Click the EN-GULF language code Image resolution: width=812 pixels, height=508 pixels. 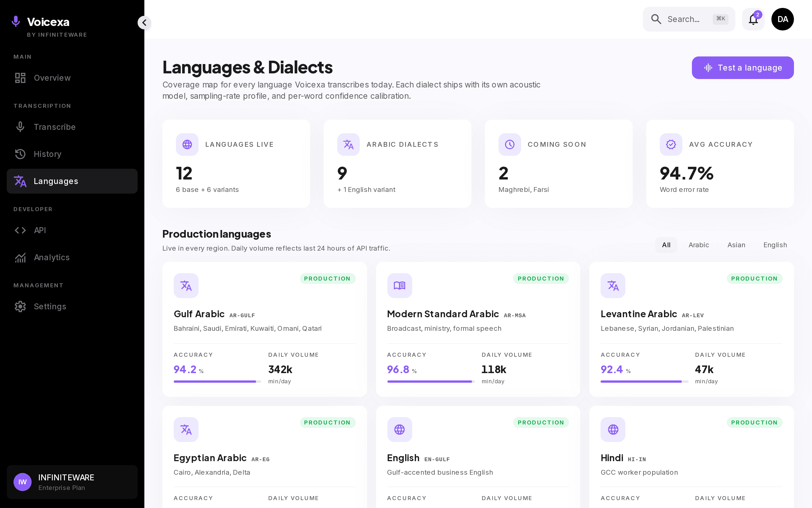437,459
